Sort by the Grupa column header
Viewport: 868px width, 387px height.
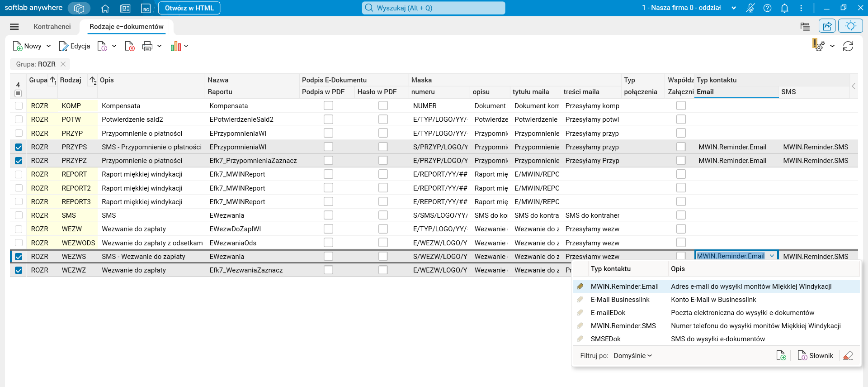click(x=38, y=80)
